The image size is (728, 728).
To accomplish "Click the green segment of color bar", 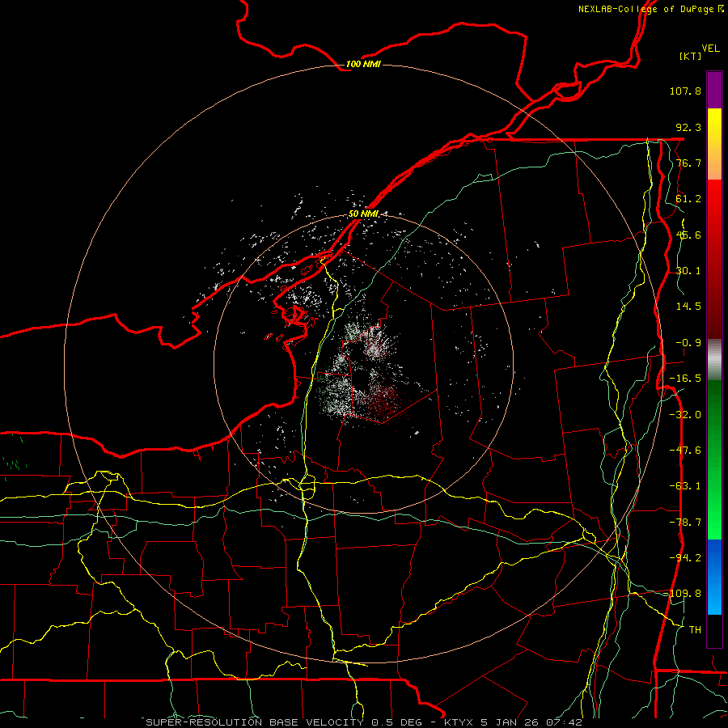I will point(714,459).
